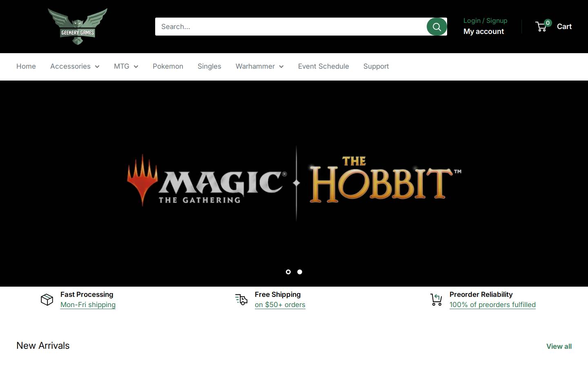Viewport: 588px width, 368px height.
Task: Expand the Warhammer menu chevron
Action: click(281, 67)
